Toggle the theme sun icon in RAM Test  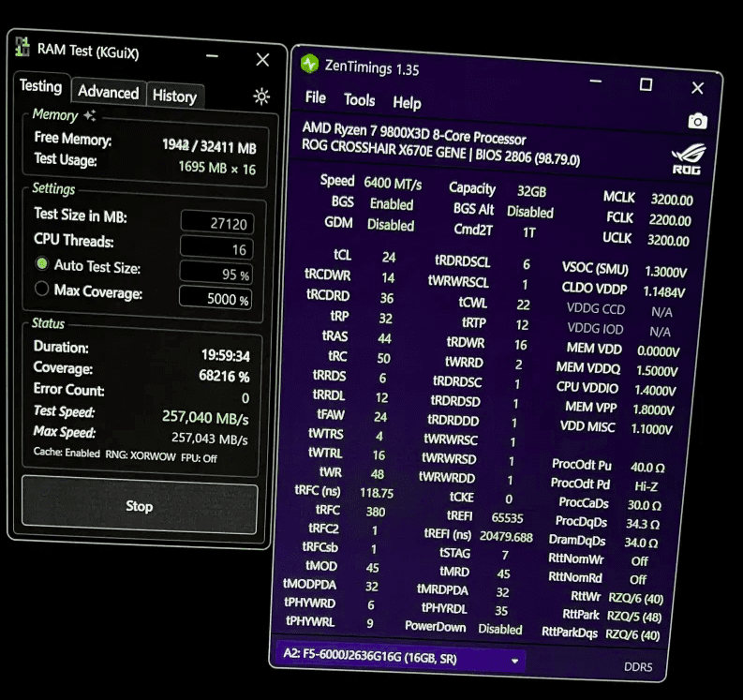261,97
